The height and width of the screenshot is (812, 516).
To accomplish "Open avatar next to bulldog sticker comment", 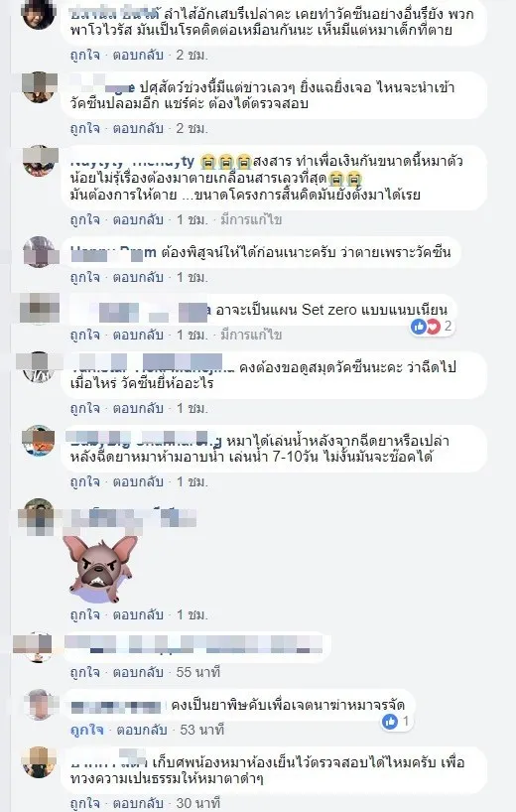I will point(39,514).
